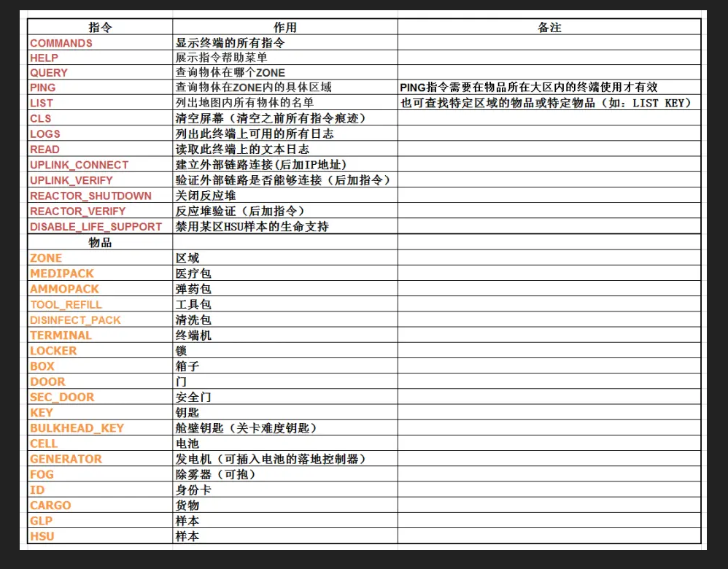Click the 医疗包 cell
This screenshot has width=728, height=569.
coord(285,273)
